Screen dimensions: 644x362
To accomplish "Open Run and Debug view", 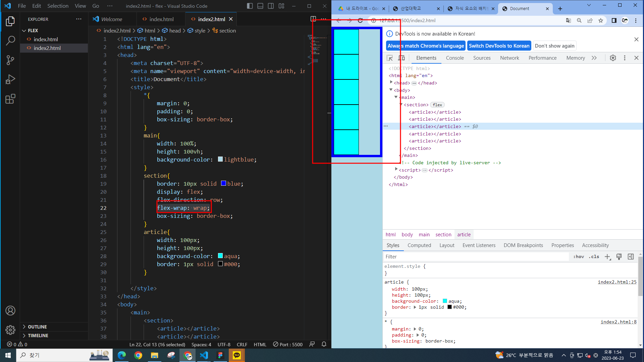I will (10, 79).
